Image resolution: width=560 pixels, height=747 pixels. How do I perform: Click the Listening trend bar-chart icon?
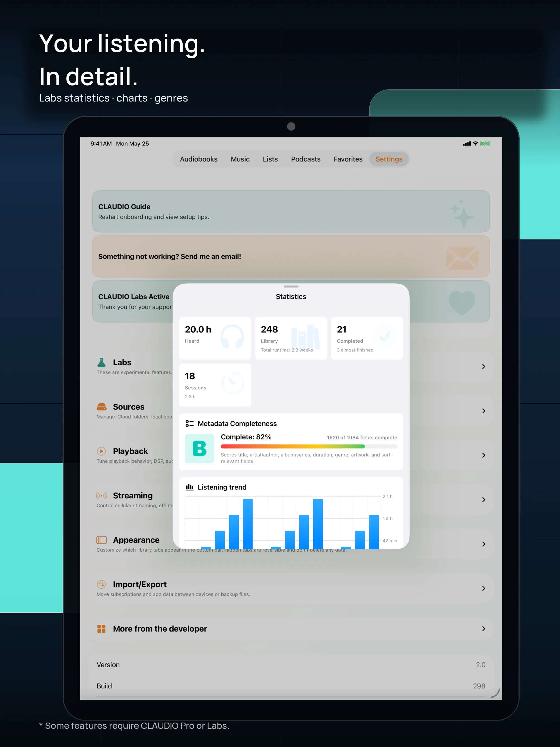189,487
